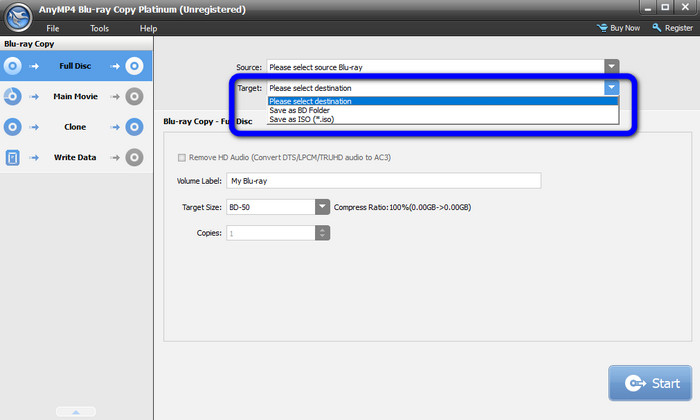Select the Main Movie copy mode

pos(76,96)
